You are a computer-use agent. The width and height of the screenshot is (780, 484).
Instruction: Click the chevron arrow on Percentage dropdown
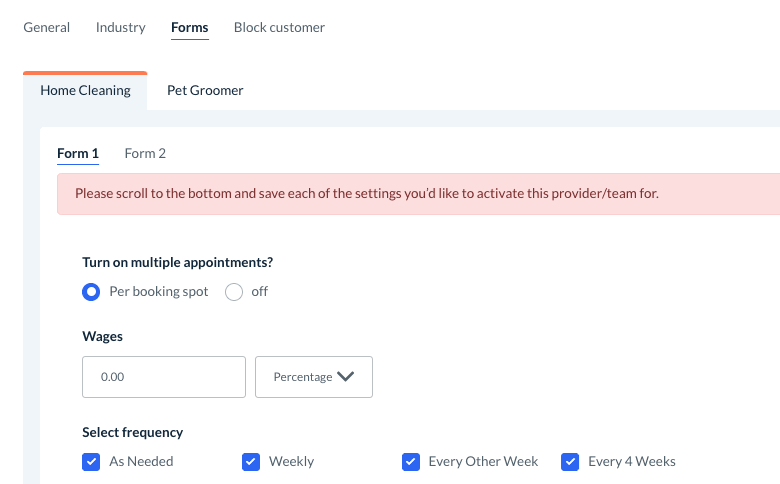pos(346,377)
